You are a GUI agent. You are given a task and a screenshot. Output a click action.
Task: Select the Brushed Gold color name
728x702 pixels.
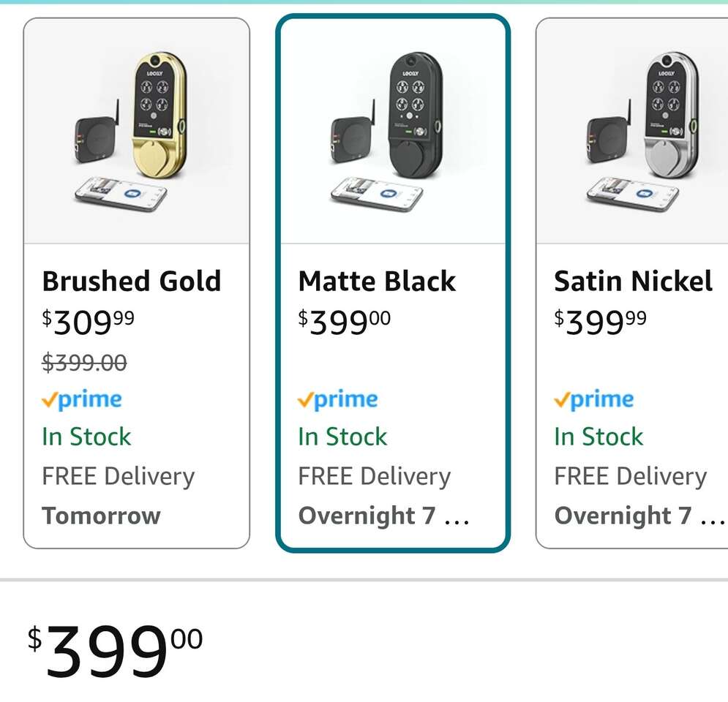coord(132,282)
